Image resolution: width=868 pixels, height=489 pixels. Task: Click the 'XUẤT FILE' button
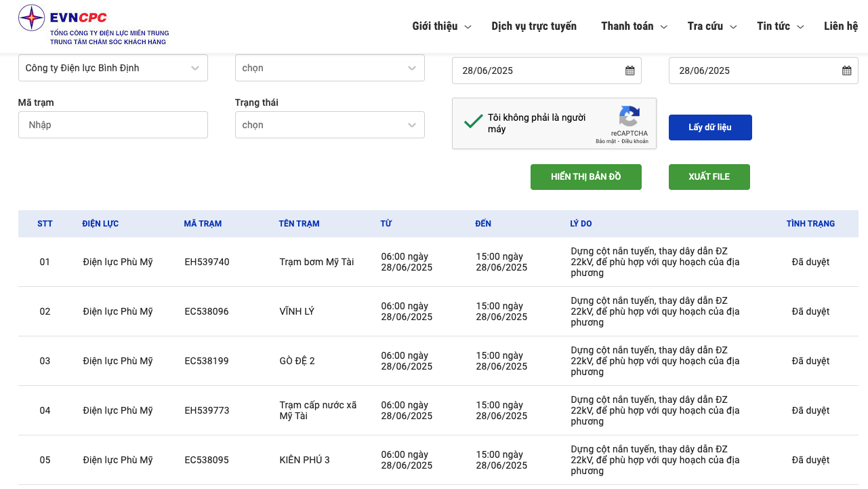tap(709, 176)
